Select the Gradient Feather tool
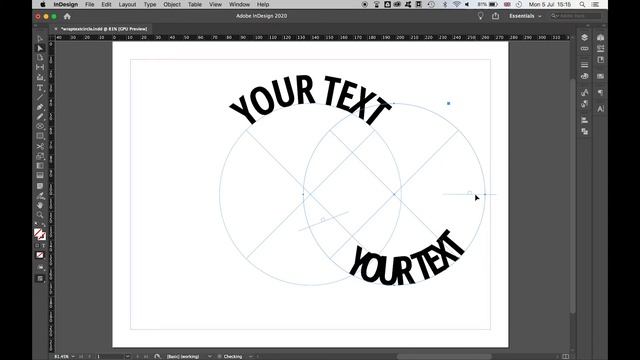The width and height of the screenshot is (640, 360). coord(40,176)
